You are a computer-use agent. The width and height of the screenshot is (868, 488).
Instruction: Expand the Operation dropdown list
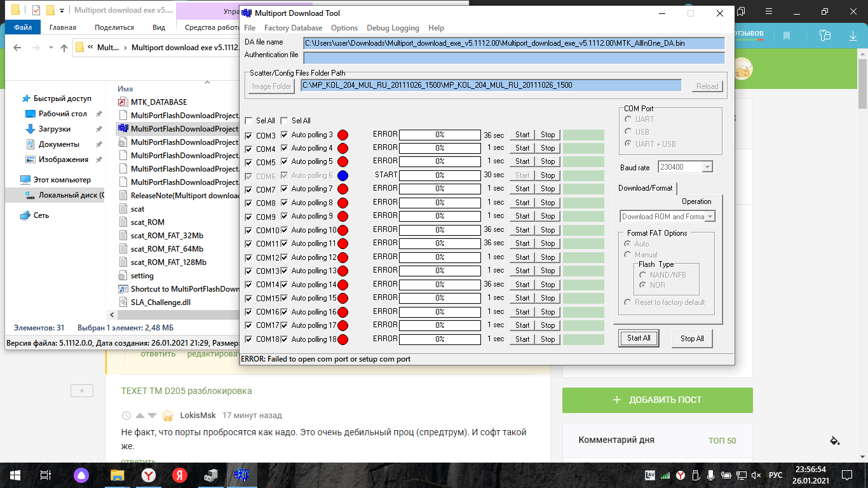click(x=710, y=217)
